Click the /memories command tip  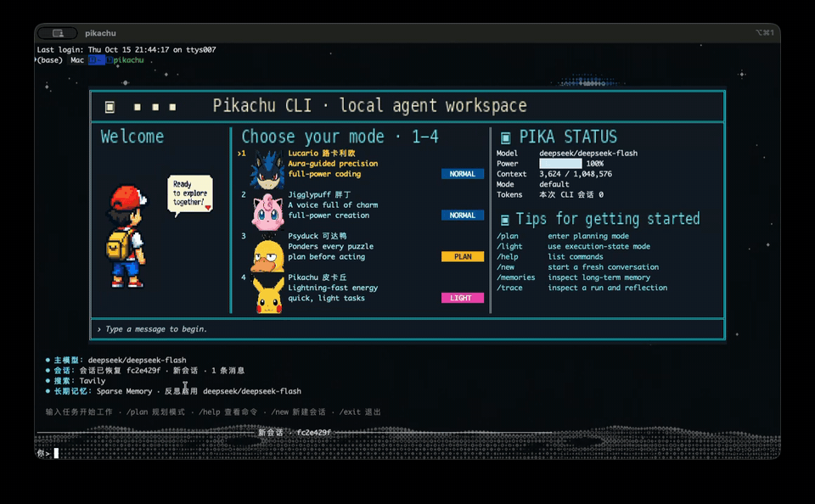click(x=515, y=277)
